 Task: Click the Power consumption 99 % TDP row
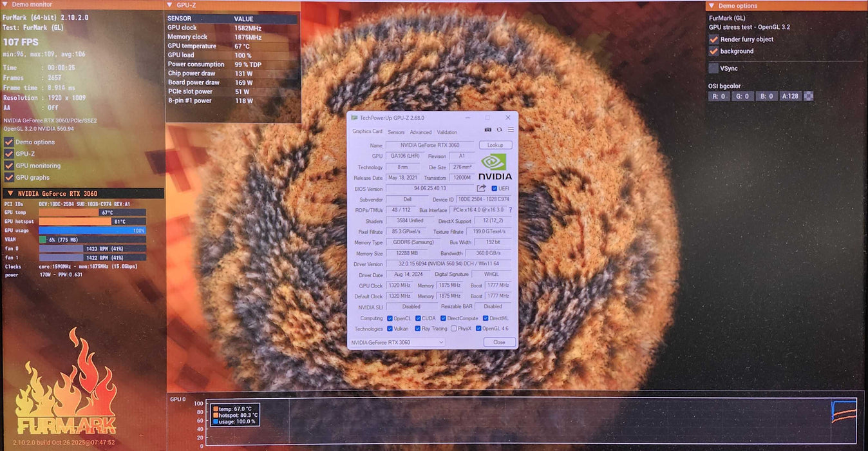click(x=232, y=64)
